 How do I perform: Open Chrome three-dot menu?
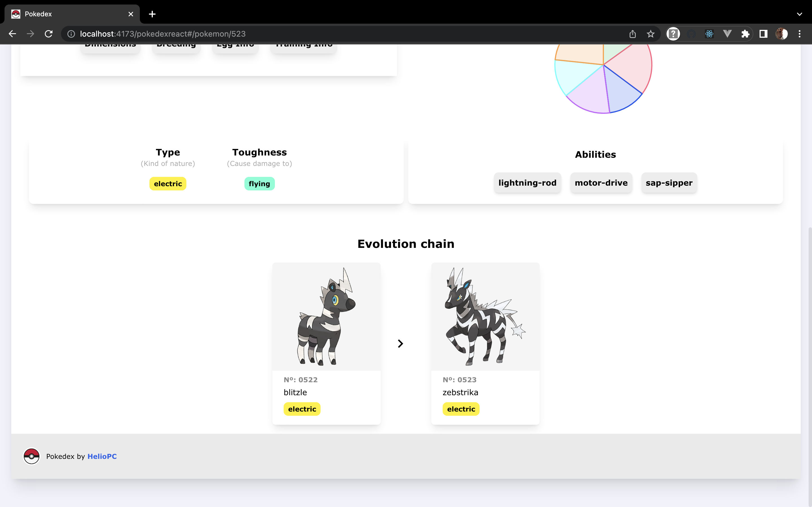click(x=799, y=34)
